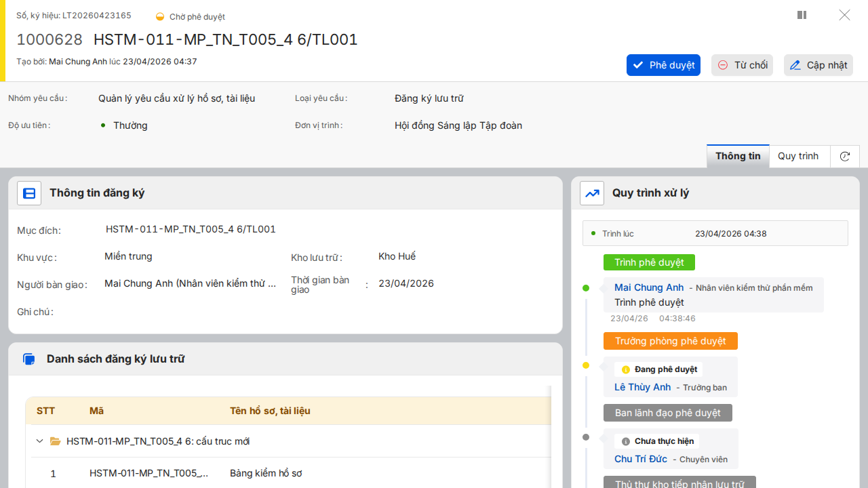
Task: Click the Danh sách đăng ký lưu trữ icon
Action: point(28,359)
